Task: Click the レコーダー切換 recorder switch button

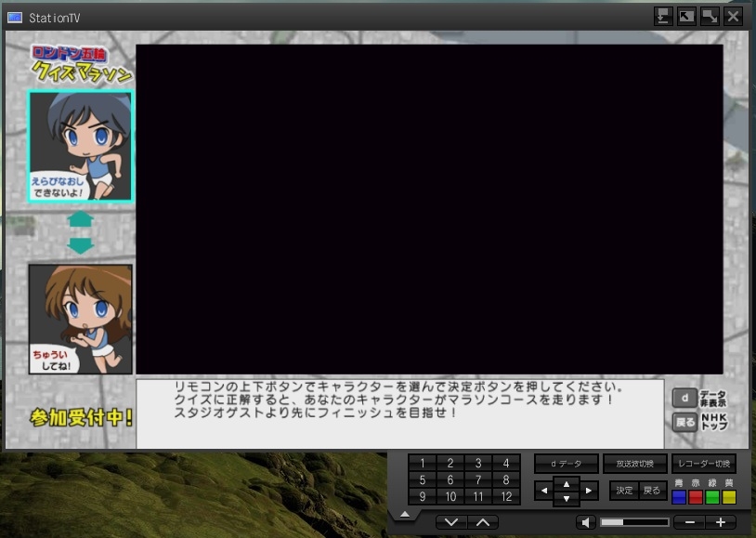Action: [703, 463]
